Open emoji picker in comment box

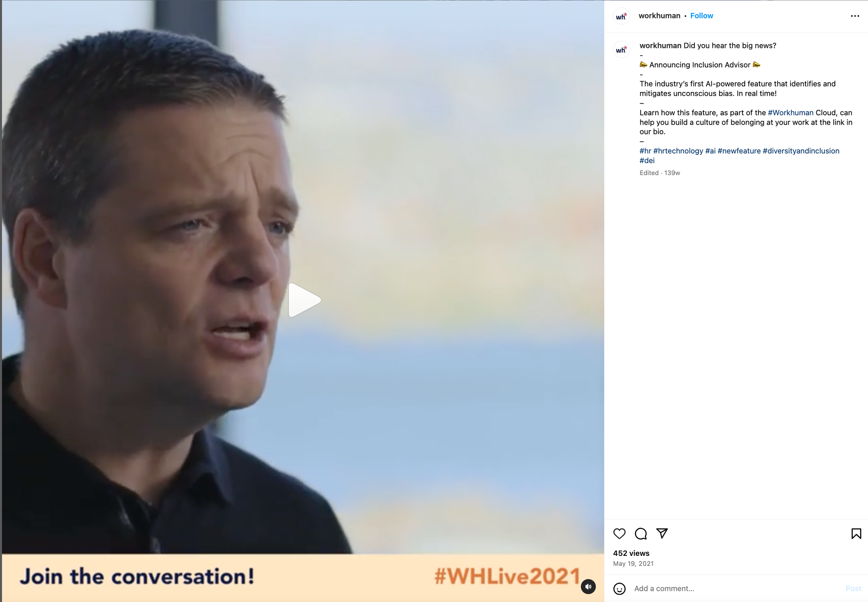619,588
